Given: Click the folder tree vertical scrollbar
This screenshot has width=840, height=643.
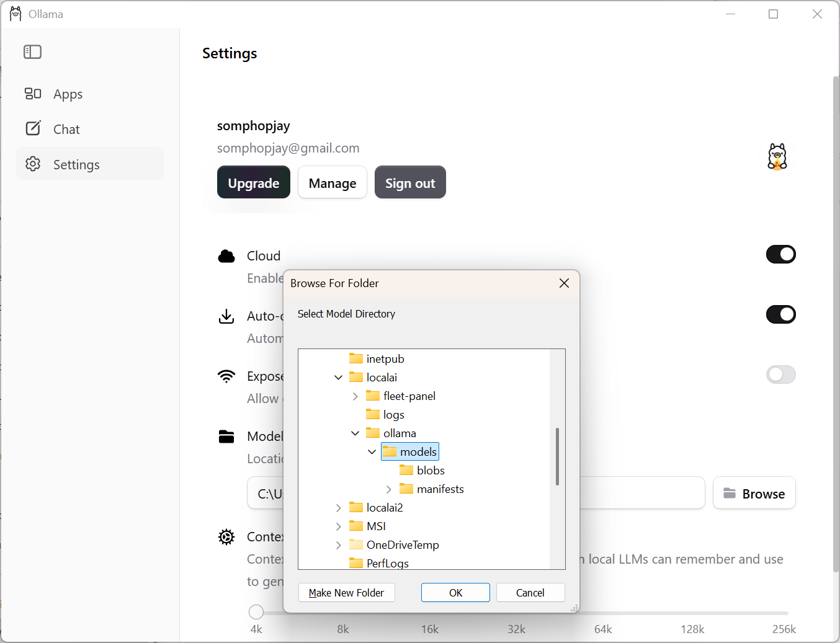Looking at the screenshot, I should 557,456.
